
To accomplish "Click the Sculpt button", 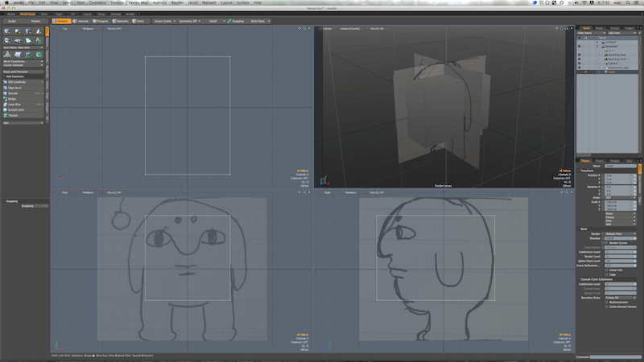I will click(x=12, y=21).
